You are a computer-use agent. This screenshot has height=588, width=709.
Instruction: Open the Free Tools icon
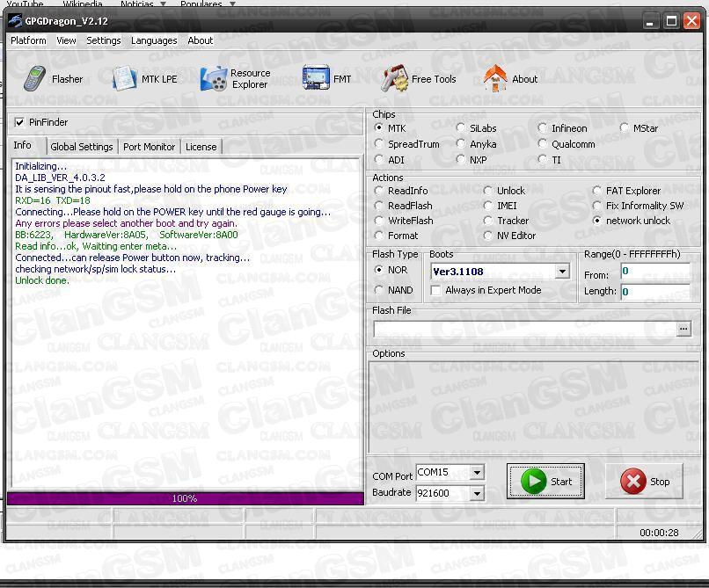point(395,78)
